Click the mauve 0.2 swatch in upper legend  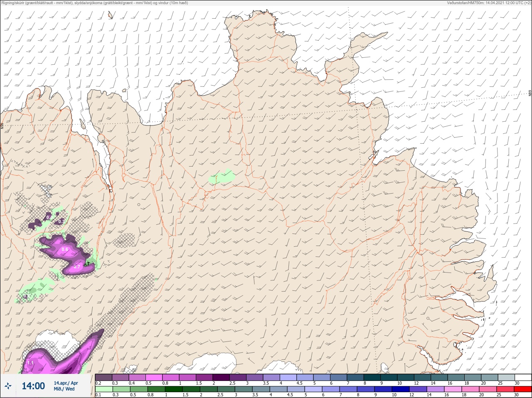103,378
